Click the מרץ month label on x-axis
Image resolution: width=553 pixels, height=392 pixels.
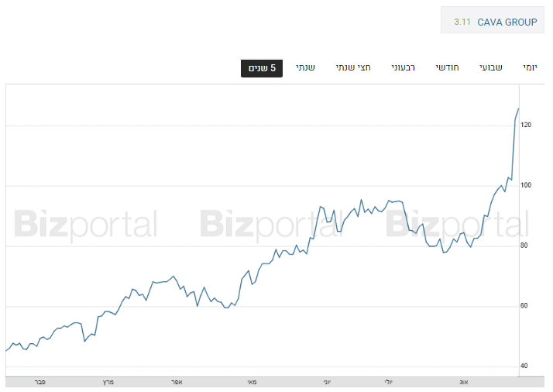(x=108, y=382)
